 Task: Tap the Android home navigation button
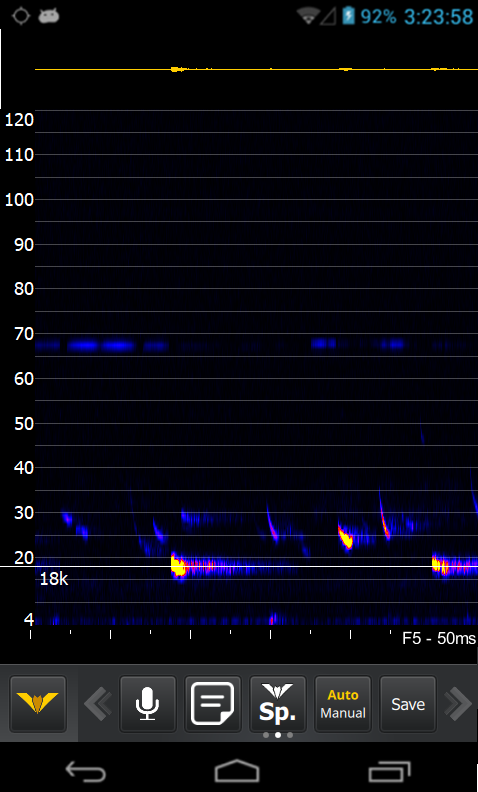click(237, 772)
